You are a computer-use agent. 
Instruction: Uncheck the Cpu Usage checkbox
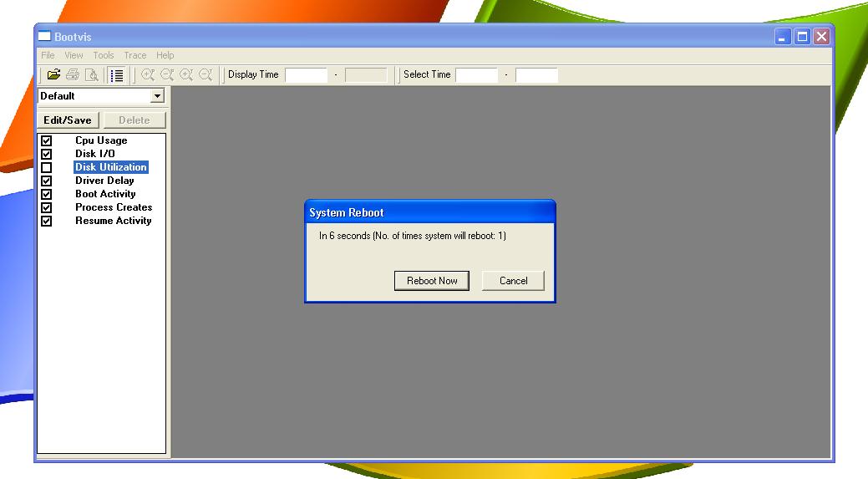pos(47,140)
